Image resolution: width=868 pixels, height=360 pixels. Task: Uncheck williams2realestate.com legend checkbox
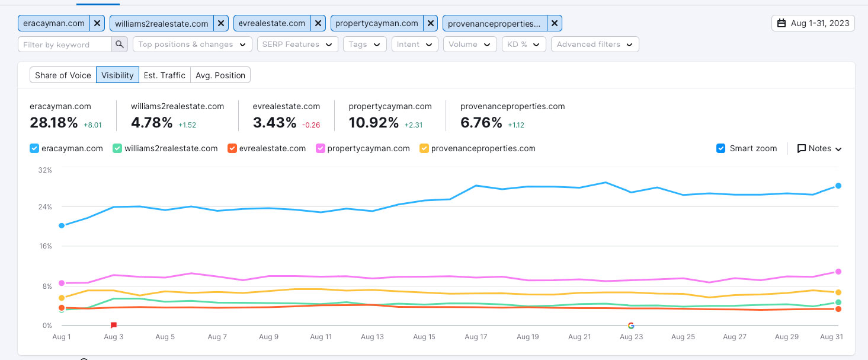point(117,148)
